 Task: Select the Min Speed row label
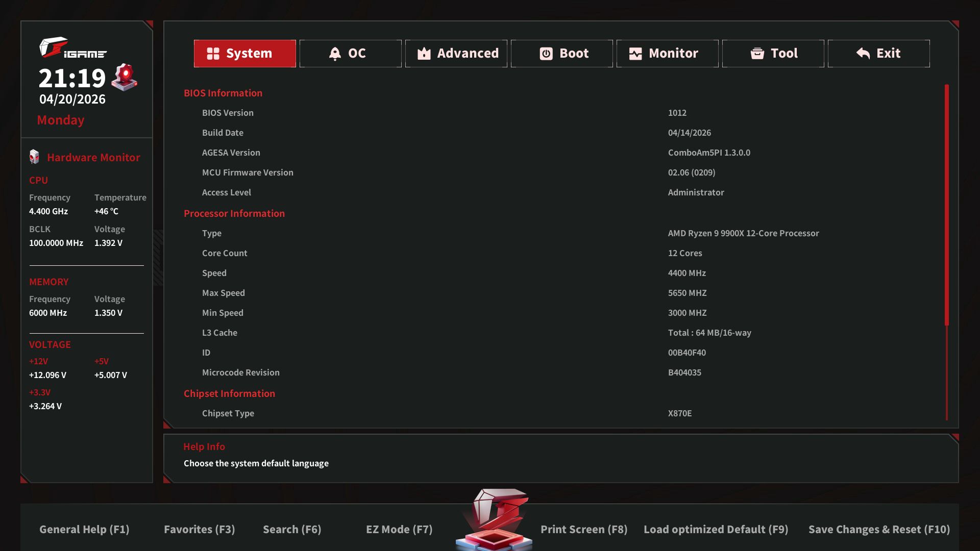[223, 313]
